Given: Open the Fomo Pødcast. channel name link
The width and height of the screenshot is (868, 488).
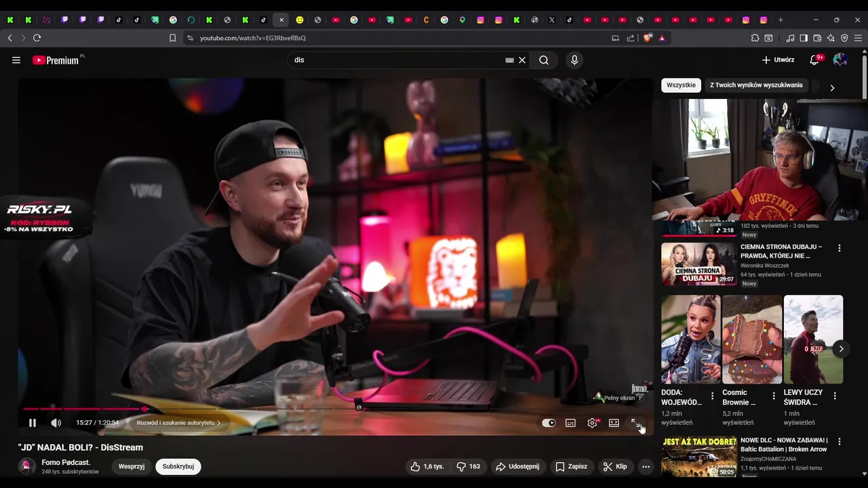Looking at the screenshot, I should (x=66, y=462).
